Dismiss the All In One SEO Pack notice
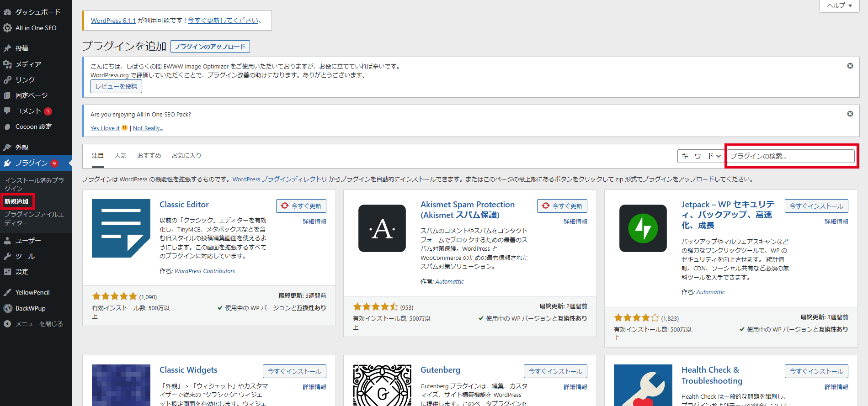 [x=850, y=114]
